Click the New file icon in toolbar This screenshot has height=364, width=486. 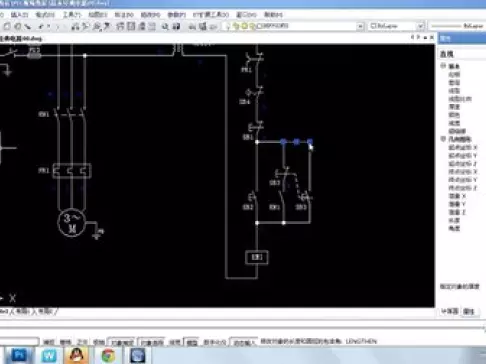[7, 26]
